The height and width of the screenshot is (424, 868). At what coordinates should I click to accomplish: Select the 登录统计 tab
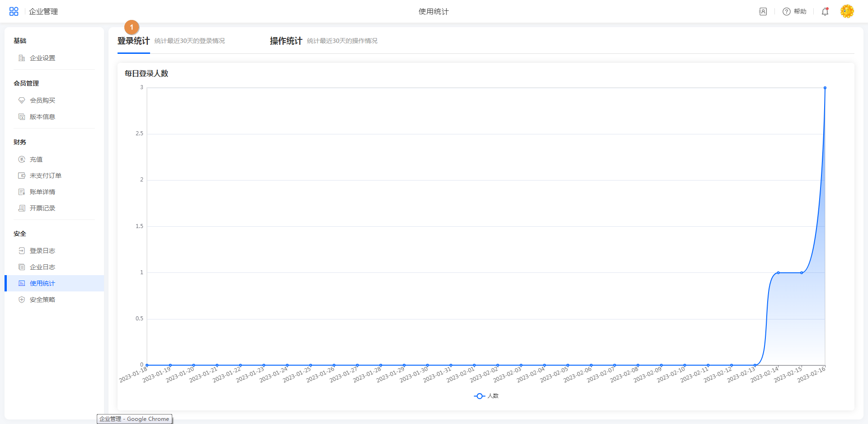133,41
